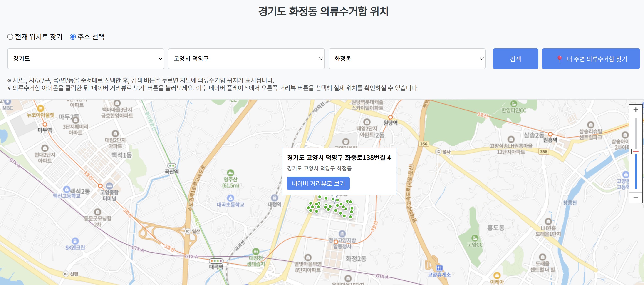Click the 별빛마을부영8단지 apartment icon

308,257
